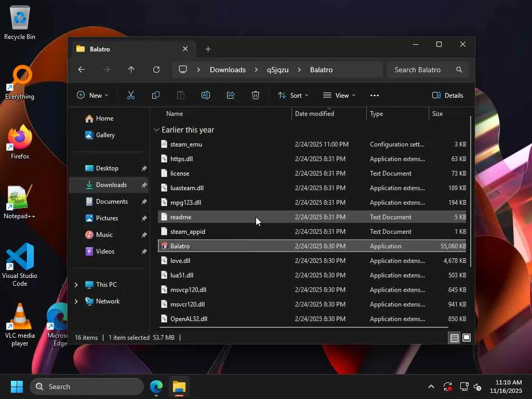Click the Cut scissors icon in toolbar

130,96
